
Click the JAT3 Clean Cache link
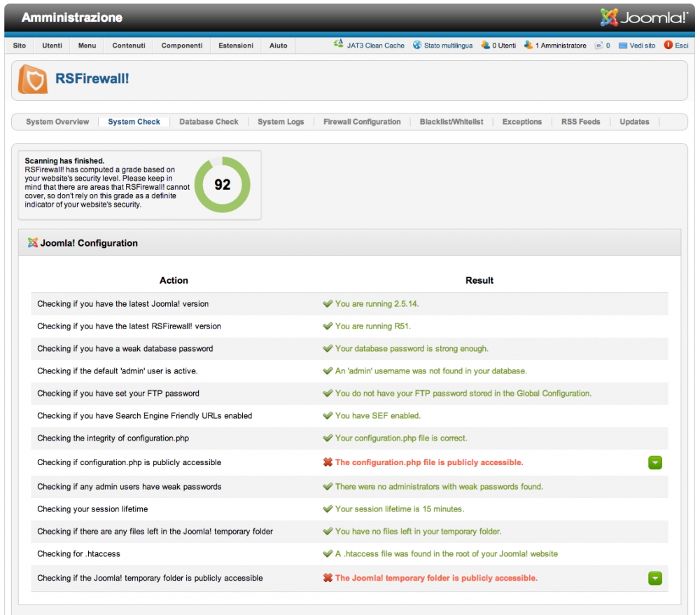(375, 46)
